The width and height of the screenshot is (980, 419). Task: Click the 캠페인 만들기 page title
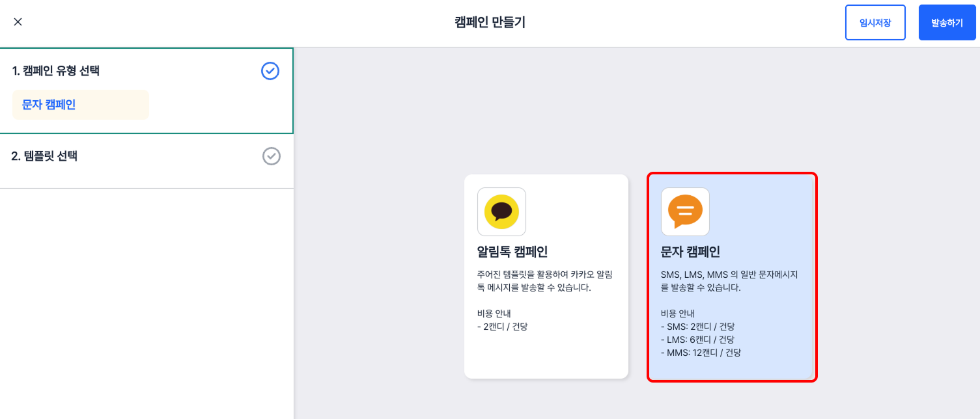[490, 23]
